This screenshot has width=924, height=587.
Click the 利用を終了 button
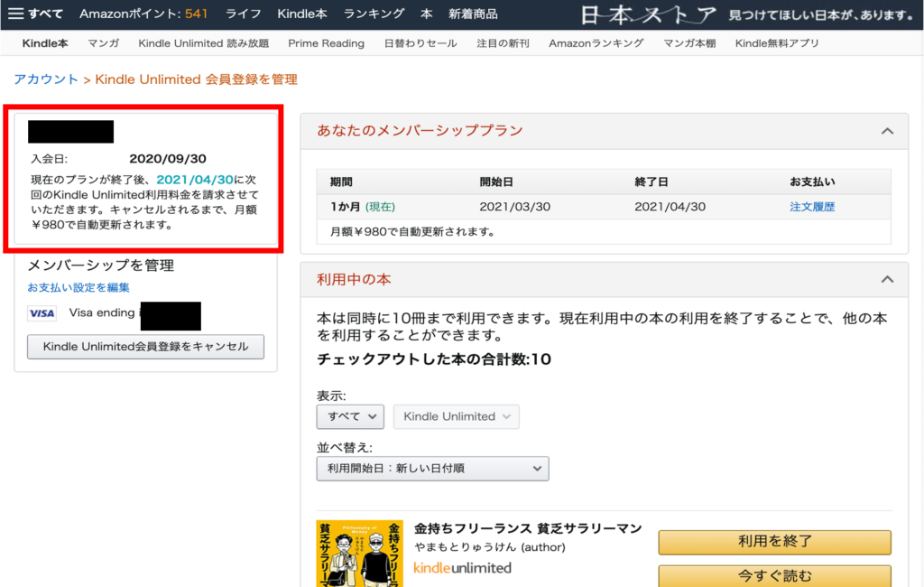[x=774, y=542]
